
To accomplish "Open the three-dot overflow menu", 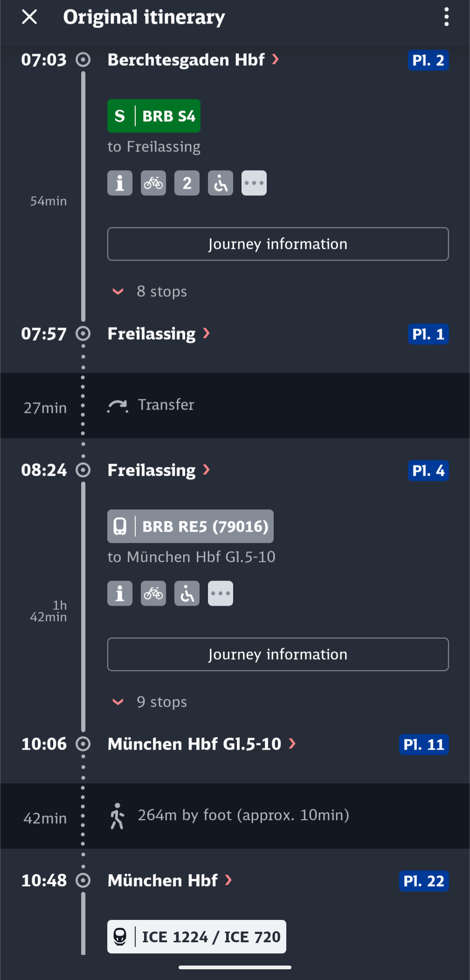I will coord(446,17).
